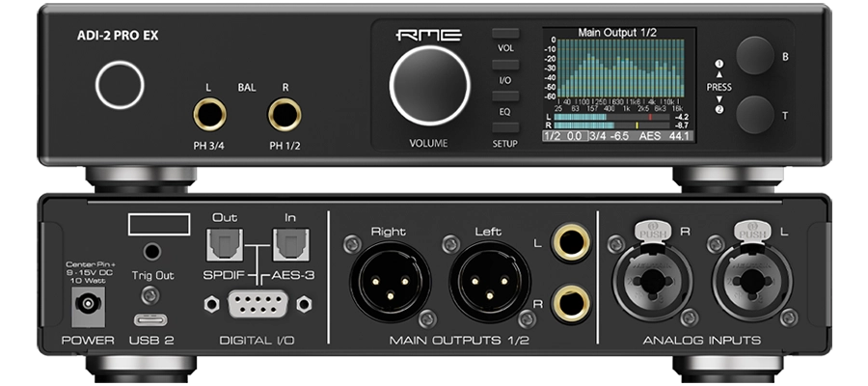Screen dimensions: 868x386
Task: Click the 9-pin D-sub DIGITAL I/O connector
Action: (256, 304)
